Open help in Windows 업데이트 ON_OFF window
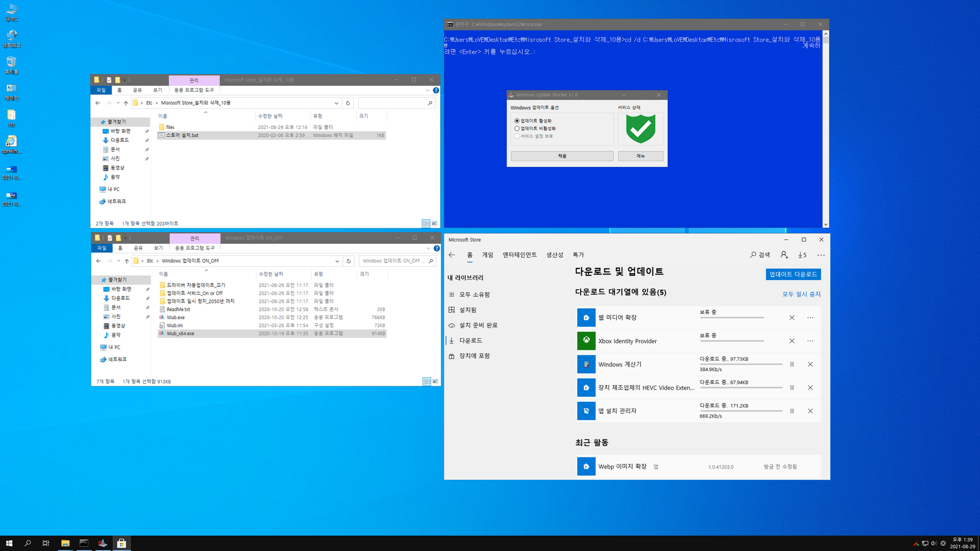 (436, 248)
